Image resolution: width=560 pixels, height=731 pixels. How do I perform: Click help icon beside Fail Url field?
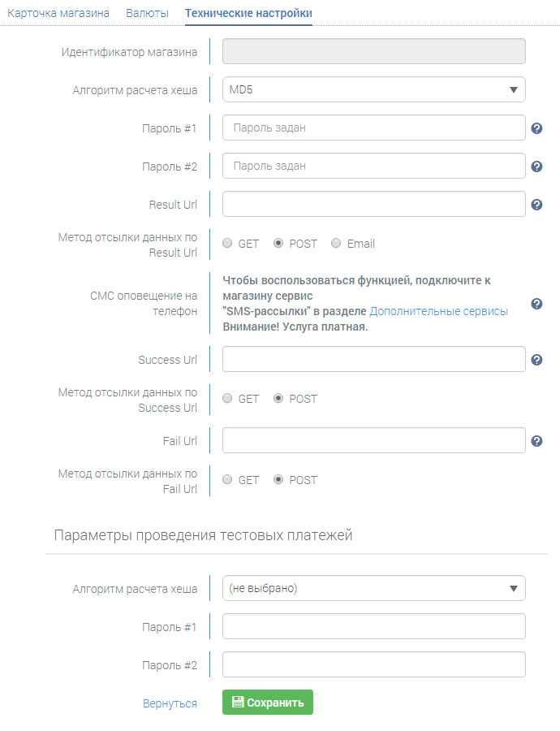pyautogui.click(x=536, y=441)
